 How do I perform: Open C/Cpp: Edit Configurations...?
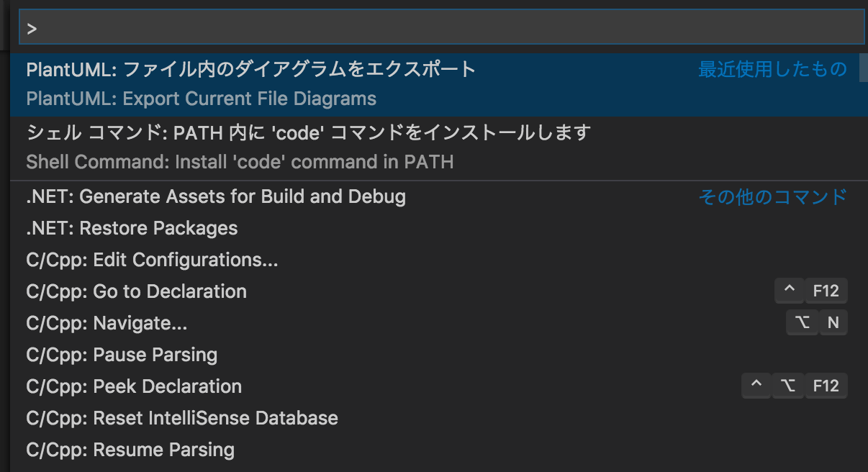coord(434,260)
